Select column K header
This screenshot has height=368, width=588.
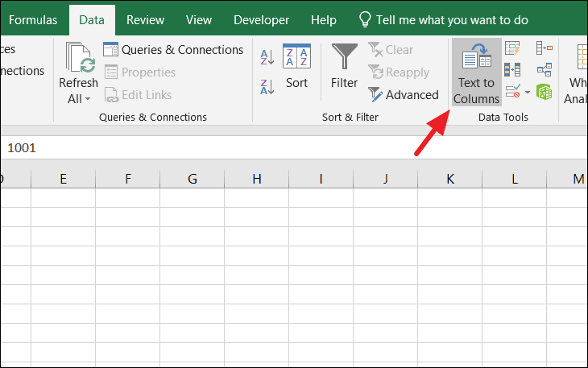click(x=450, y=179)
